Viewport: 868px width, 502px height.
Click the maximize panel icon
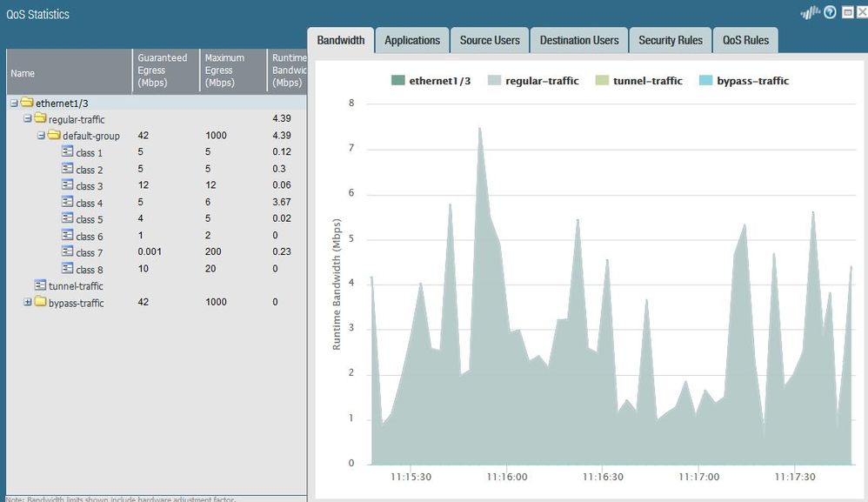pos(847,13)
